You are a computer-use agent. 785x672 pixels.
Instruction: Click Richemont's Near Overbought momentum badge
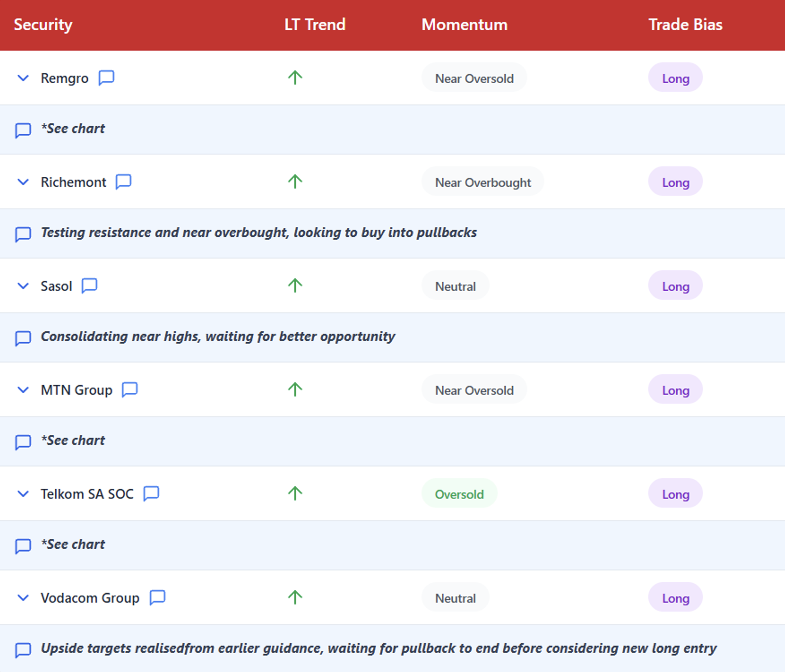coord(483,182)
